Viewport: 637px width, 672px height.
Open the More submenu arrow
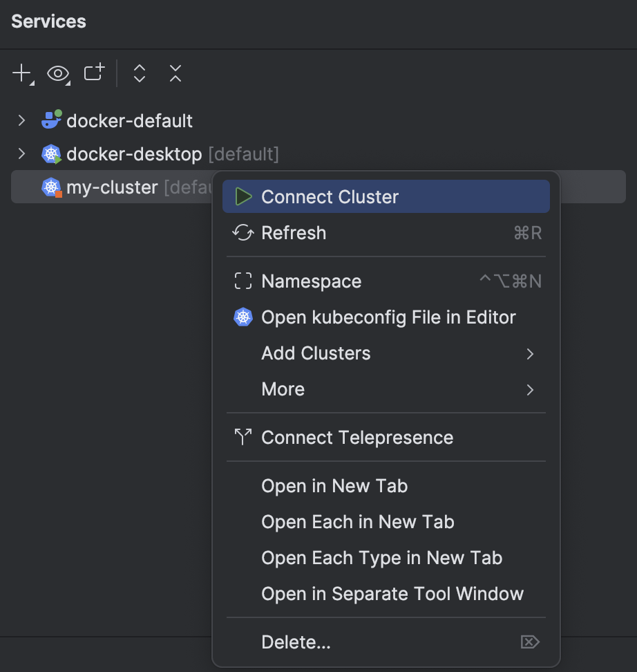[x=530, y=389]
